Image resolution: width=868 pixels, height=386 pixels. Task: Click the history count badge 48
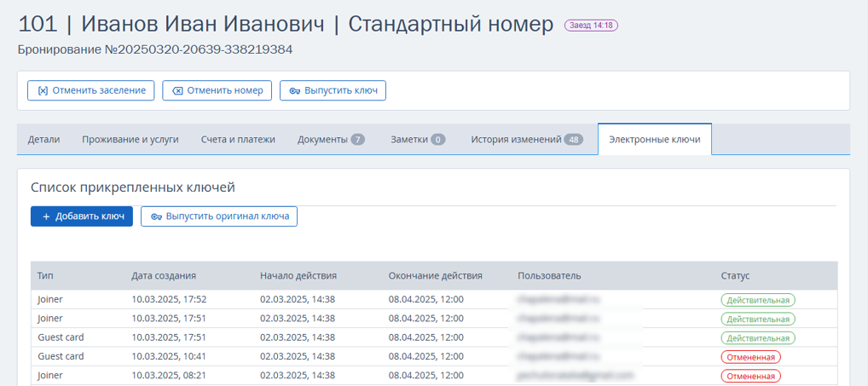(x=574, y=140)
